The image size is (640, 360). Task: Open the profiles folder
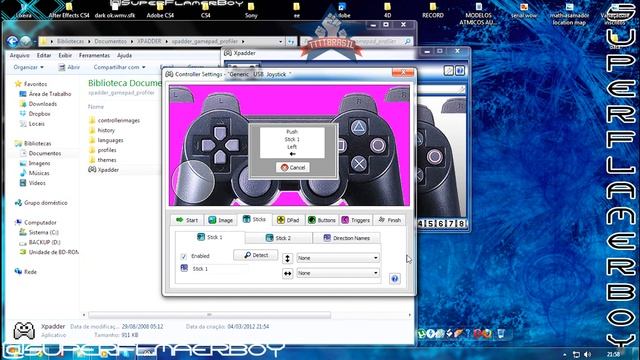click(103, 150)
